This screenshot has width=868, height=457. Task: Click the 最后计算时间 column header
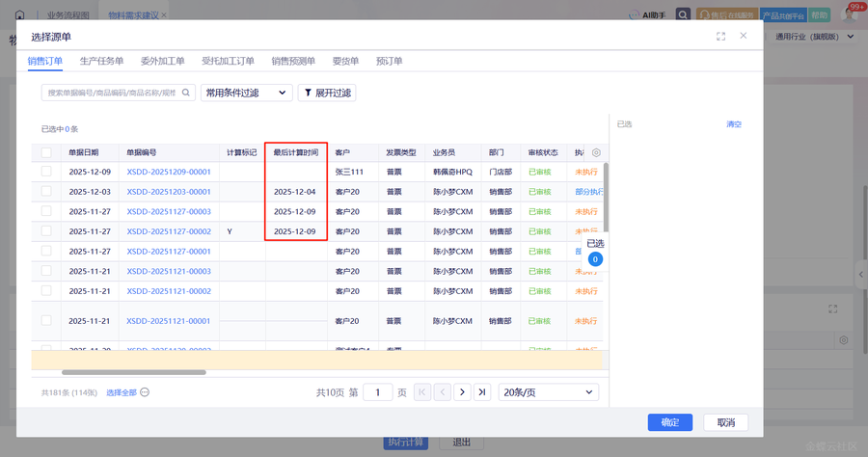(296, 152)
